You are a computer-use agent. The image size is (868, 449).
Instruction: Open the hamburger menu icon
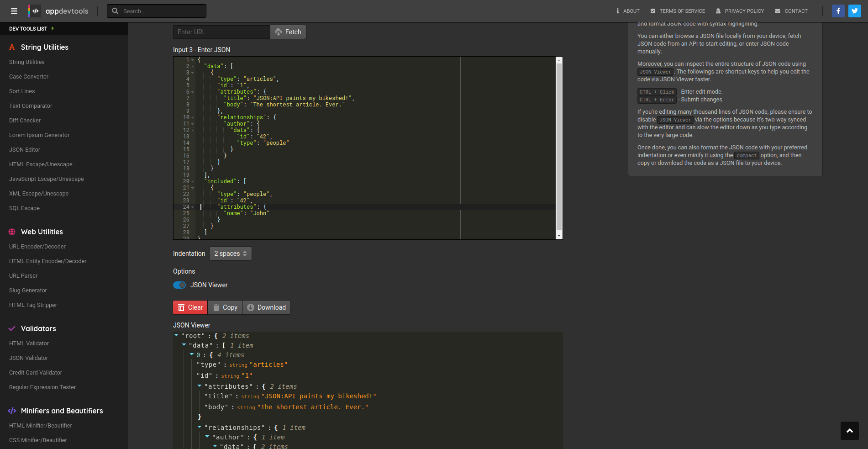[14, 11]
